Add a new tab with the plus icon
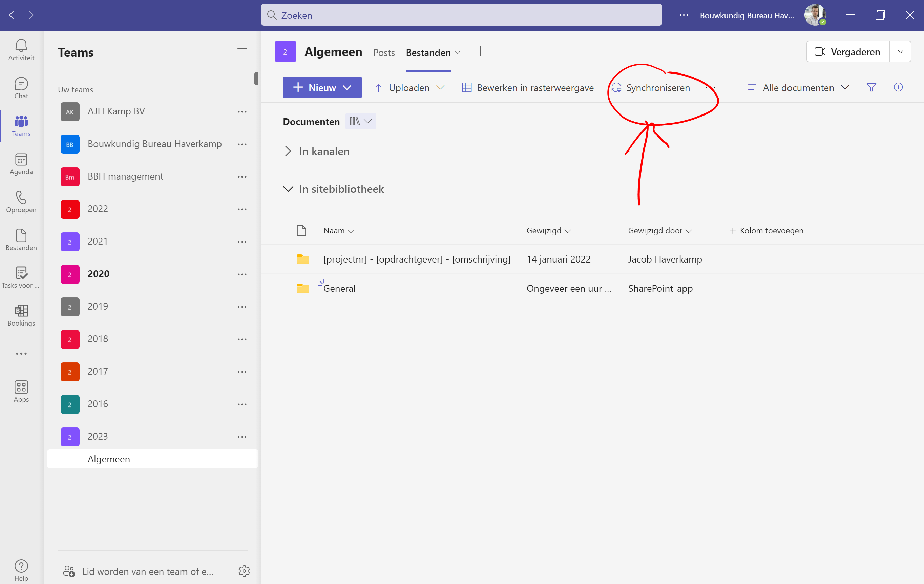This screenshot has width=924, height=584. coord(480,51)
